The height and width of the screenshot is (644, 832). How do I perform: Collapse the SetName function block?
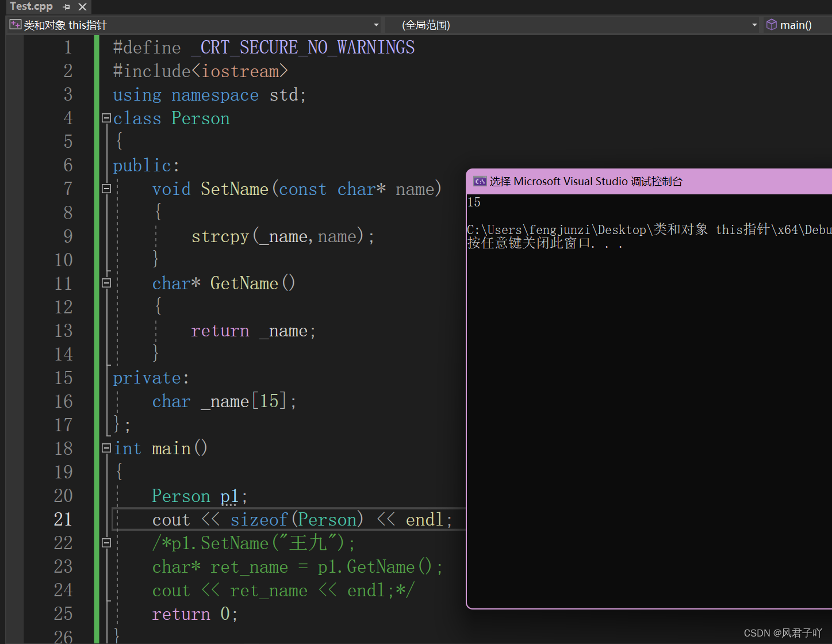coord(106,189)
